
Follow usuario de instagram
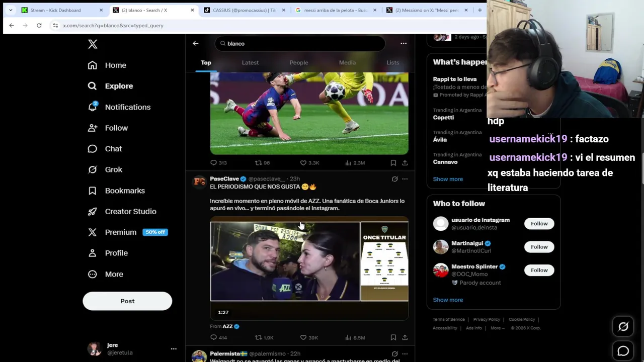pyautogui.click(x=539, y=224)
